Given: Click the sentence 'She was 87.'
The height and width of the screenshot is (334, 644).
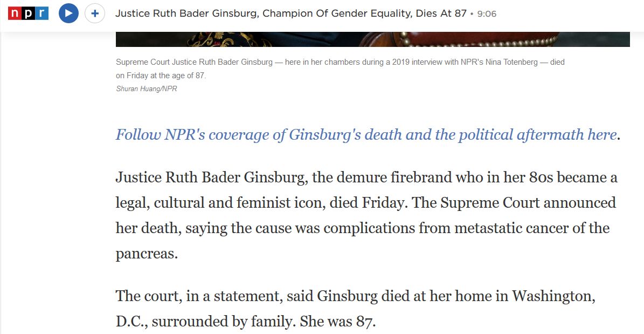Looking at the screenshot, I should tap(338, 321).
